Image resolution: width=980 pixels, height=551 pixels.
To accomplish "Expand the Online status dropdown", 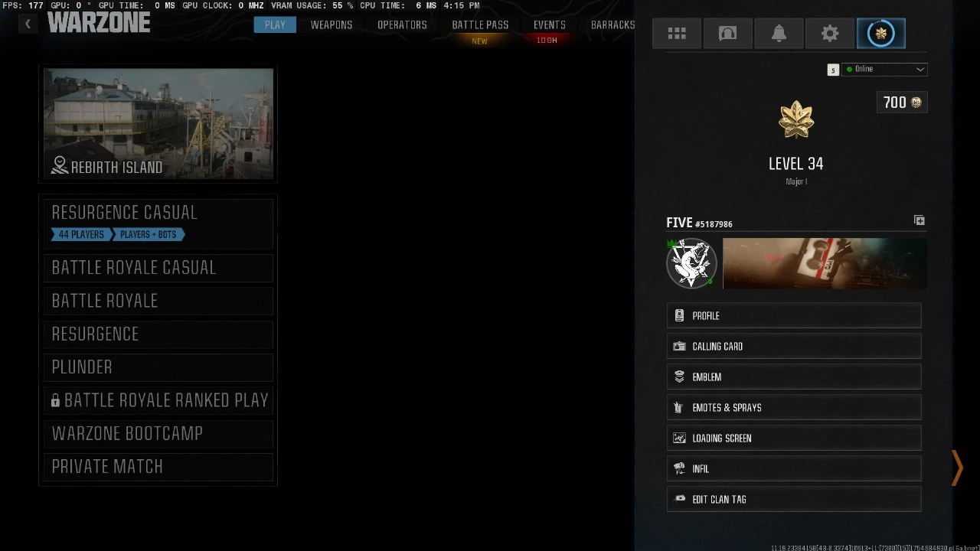I will tap(884, 70).
